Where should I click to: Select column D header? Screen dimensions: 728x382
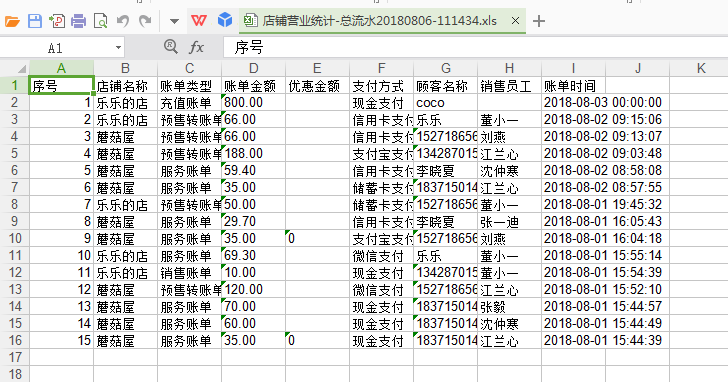254,68
